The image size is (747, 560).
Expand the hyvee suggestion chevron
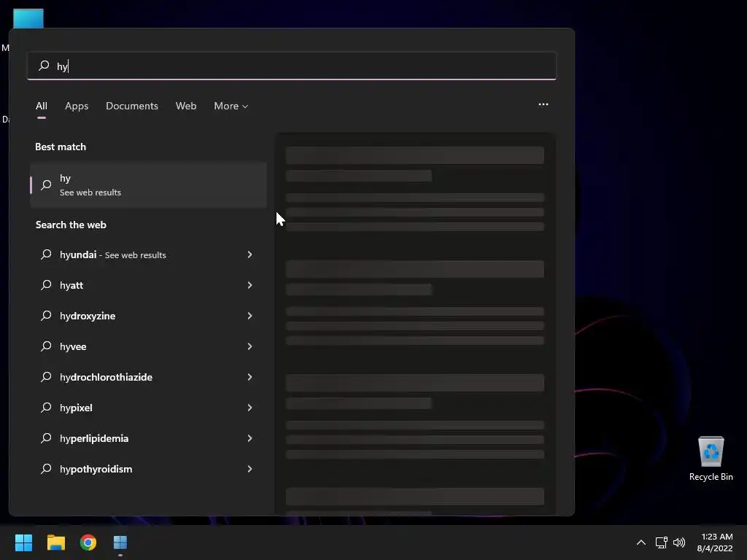pyautogui.click(x=249, y=346)
